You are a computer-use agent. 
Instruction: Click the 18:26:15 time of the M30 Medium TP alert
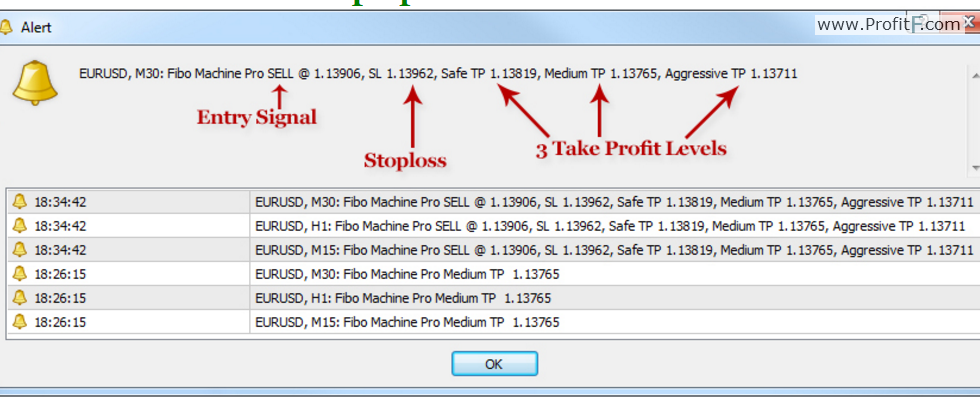[60, 274]
